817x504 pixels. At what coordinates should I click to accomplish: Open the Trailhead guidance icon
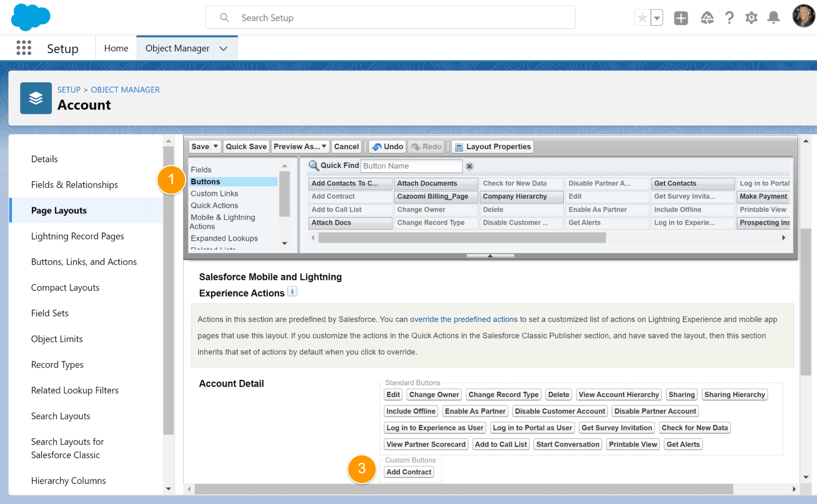click(x=707, y=18)
